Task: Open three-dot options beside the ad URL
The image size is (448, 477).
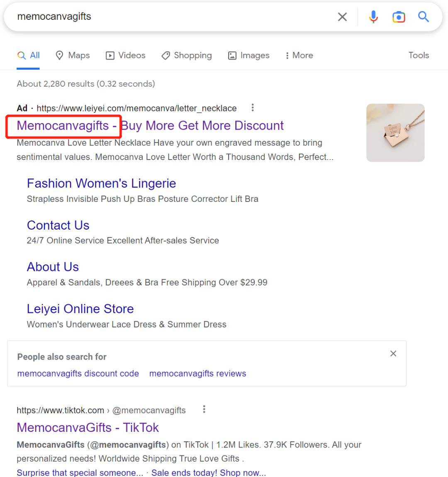Action: (253, 108)
